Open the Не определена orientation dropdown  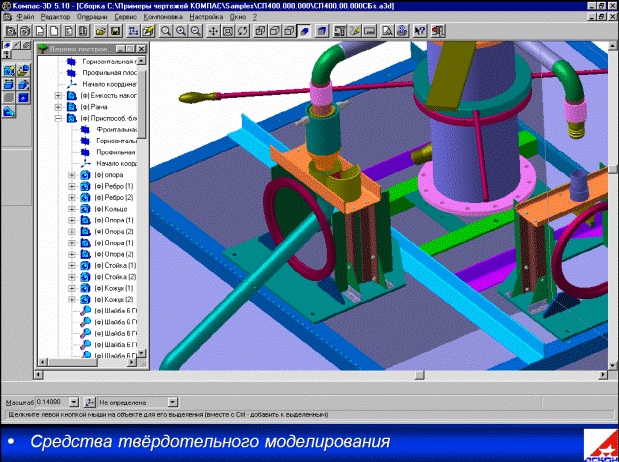173,402
